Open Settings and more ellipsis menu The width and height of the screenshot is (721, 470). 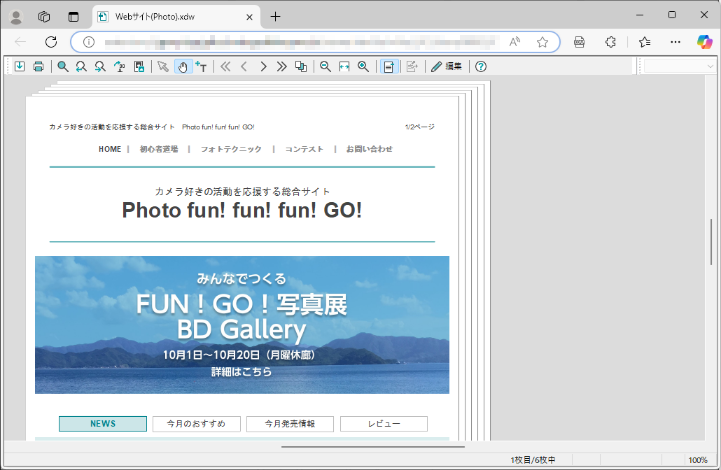(x=675, y=42)
